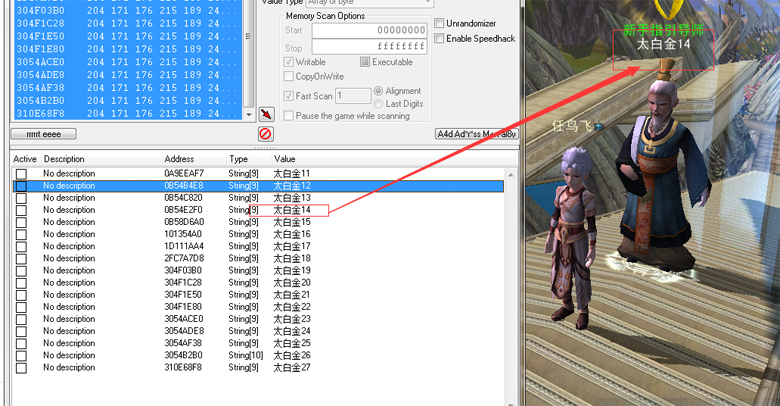Toggle the CopyOnWrite checkbox
The image size is (780, 406).
click(x=289, y=77)
